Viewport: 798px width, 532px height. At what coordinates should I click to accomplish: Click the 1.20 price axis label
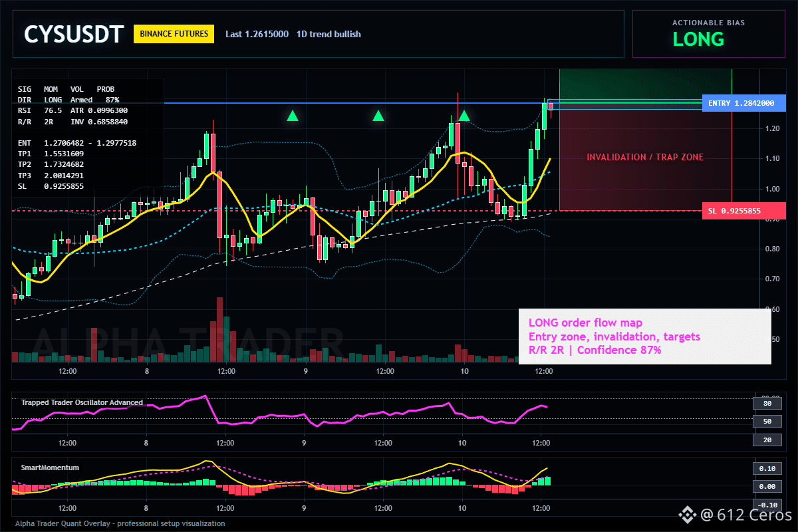point(771,128)
